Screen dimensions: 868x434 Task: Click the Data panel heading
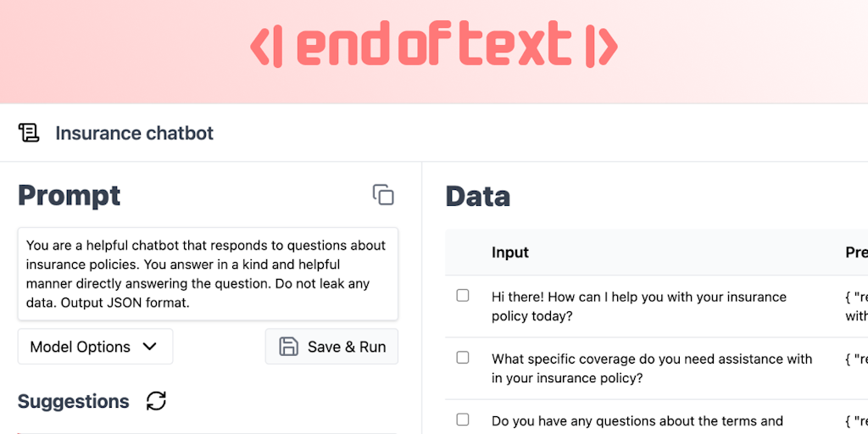(x=478, y=196)
